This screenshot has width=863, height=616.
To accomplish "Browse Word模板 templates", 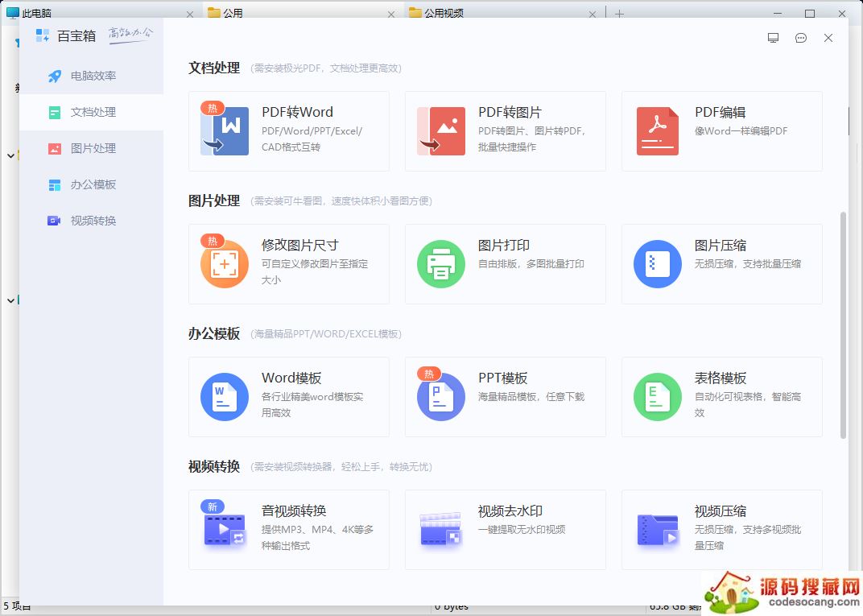I will click(x=287, y=397).
